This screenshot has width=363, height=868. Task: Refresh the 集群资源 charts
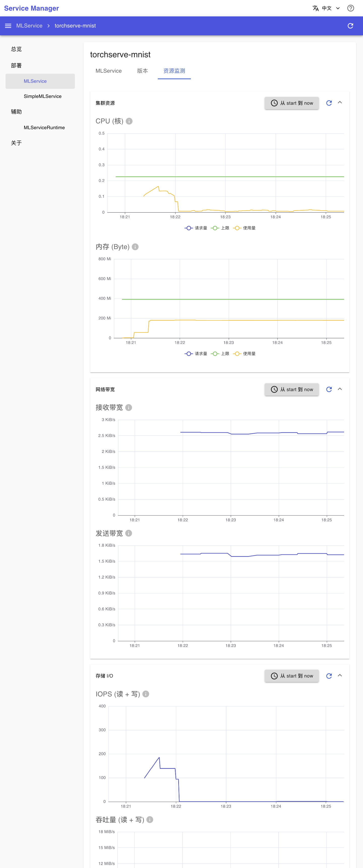pos(329,103)
